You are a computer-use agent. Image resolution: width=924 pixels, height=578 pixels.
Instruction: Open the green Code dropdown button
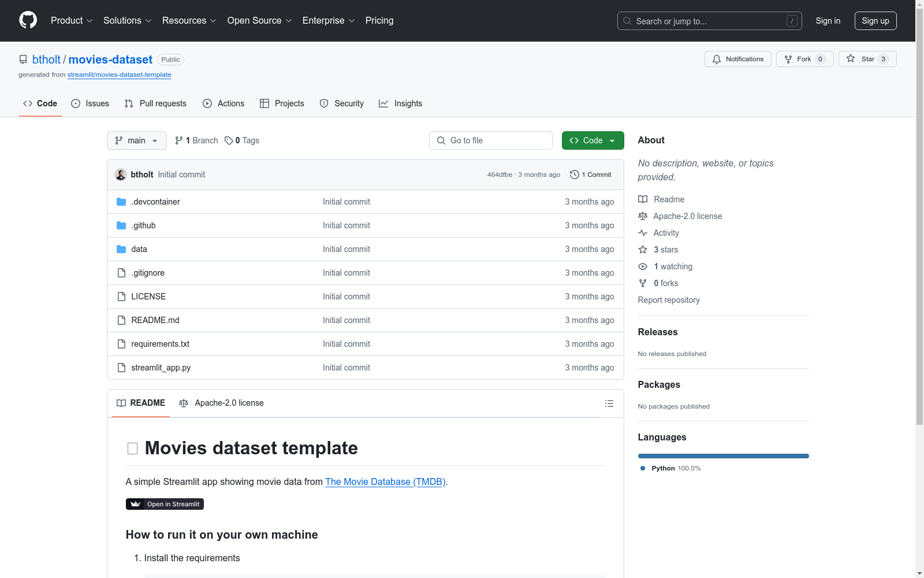coord(593,140)
